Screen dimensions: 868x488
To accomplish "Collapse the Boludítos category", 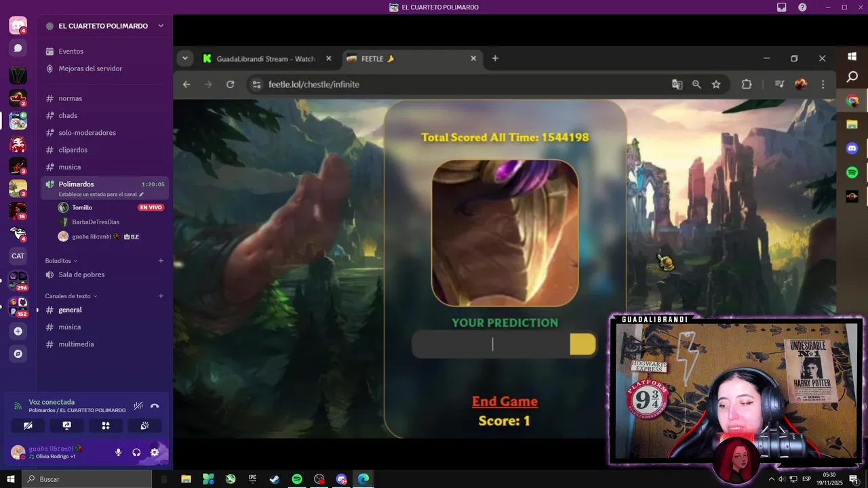I will click(x=61, y=261).
